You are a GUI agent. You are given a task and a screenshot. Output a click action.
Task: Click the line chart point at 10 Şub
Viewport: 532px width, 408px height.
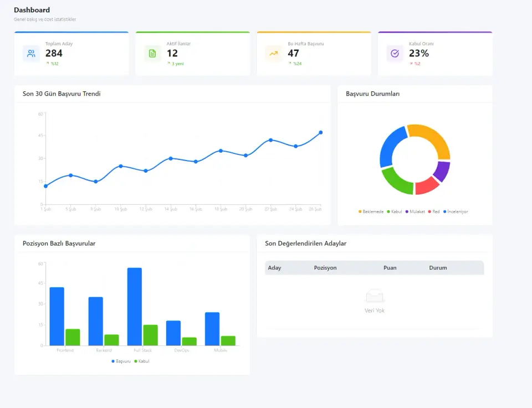121,166
